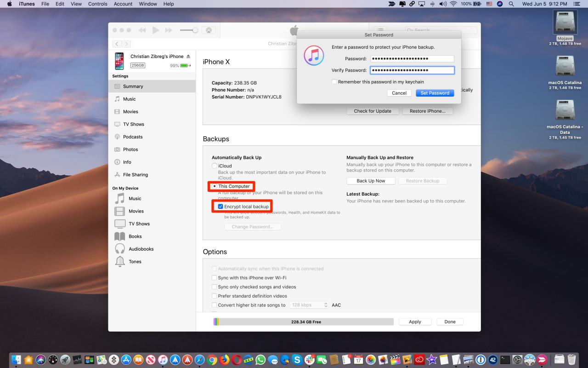This screenshot has height=368, width=588.
Task: Click the AirPlay button in iTunes toolbar
Action: click(209, 30)
